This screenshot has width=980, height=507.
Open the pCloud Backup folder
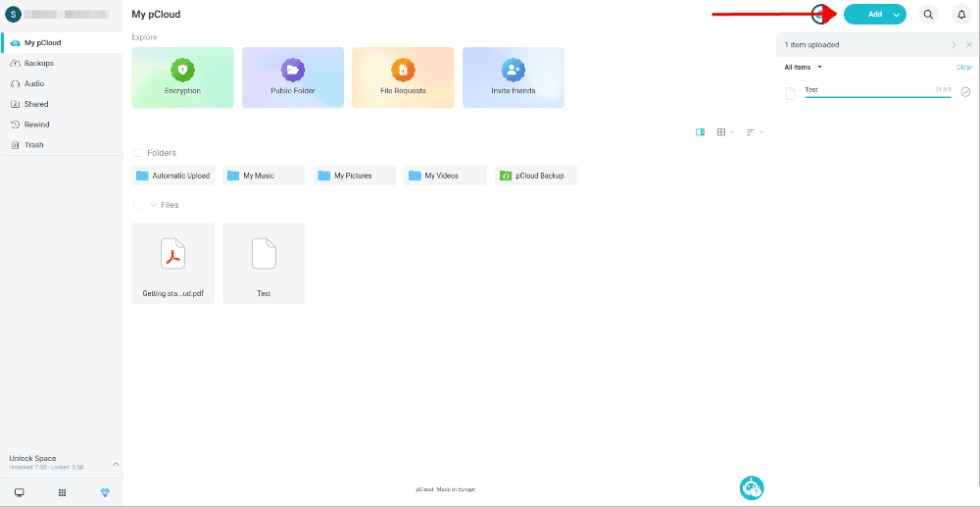click(x=536, y=176)
